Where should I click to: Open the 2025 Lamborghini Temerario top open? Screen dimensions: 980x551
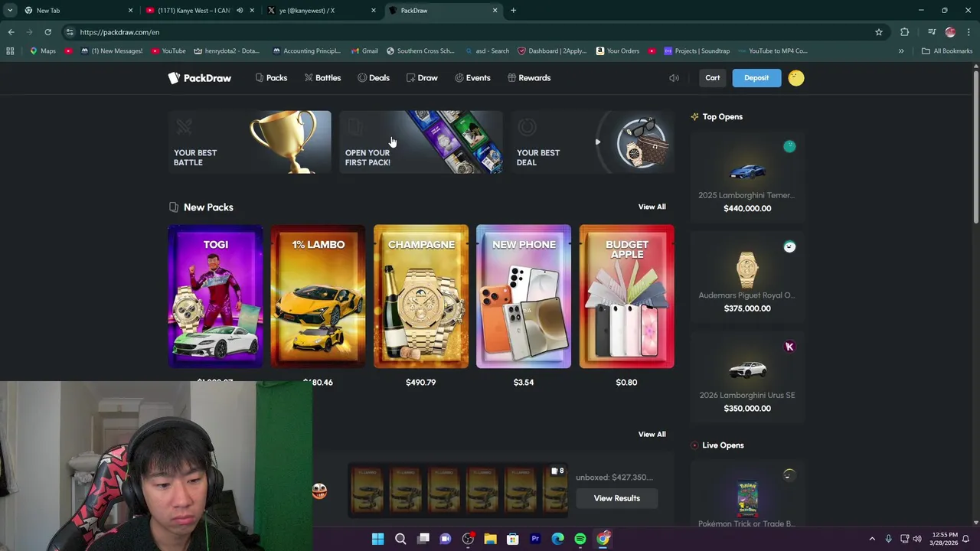[747, 178]
